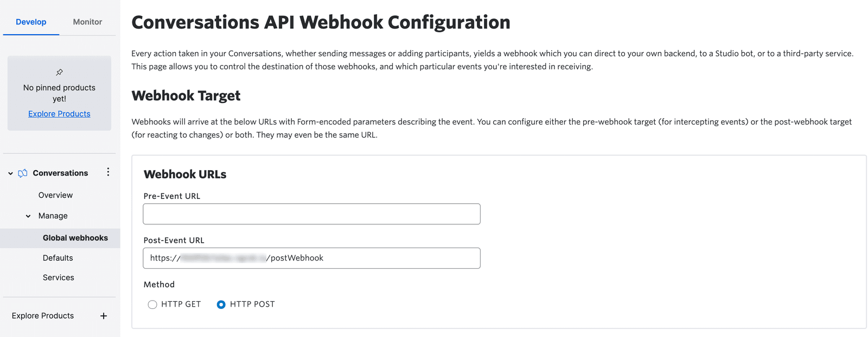Screen dimensions: 868x337
Task: Open the Services page
Action: coord(58,277)
